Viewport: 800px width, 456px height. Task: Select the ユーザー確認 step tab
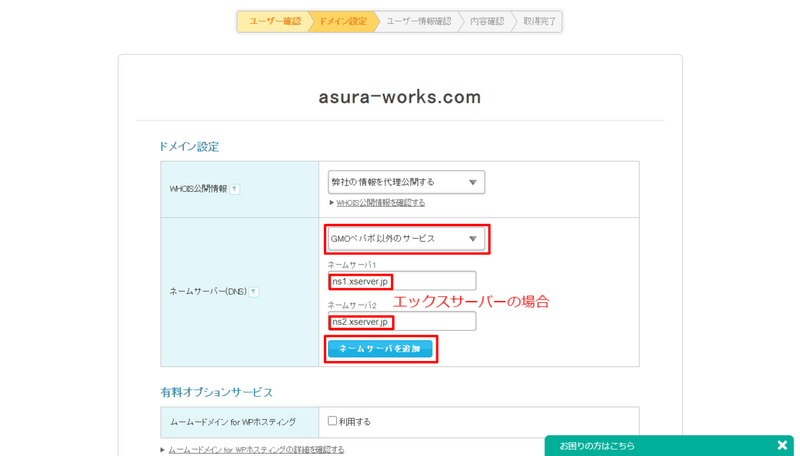[x=274, y=21]
